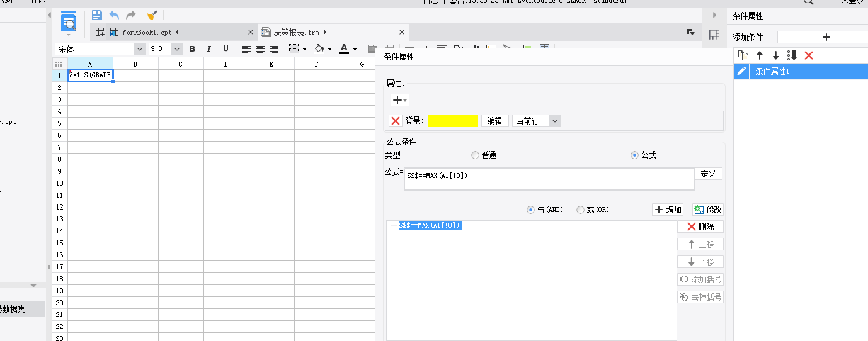This screenshot has width=868, height=341.
Task: Click the formula input field
Action: pyautogui.click(x=548, y=179)
